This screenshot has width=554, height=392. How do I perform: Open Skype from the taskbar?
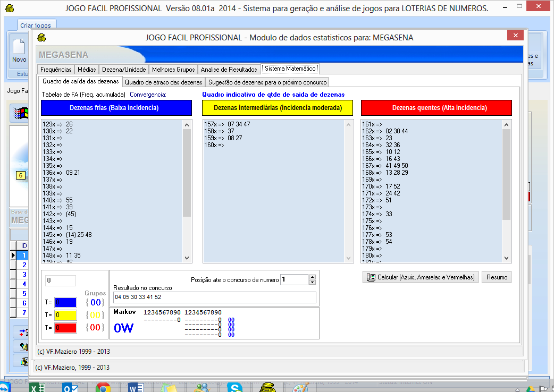(234, 387)
